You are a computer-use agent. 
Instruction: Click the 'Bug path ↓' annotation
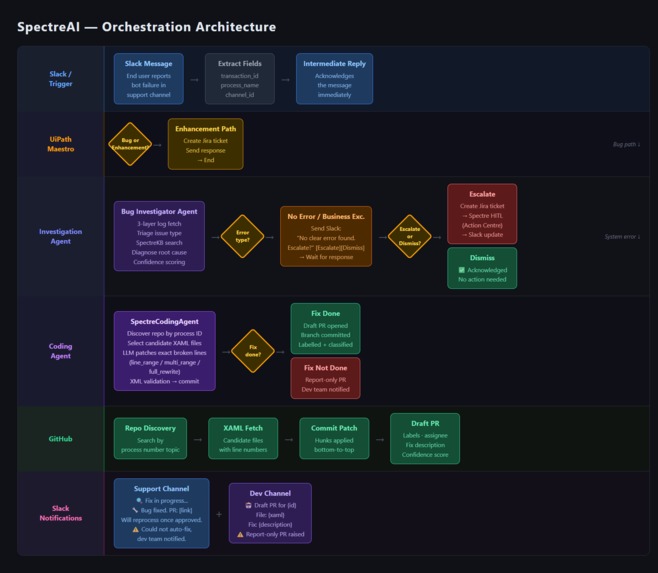point(626,144)
